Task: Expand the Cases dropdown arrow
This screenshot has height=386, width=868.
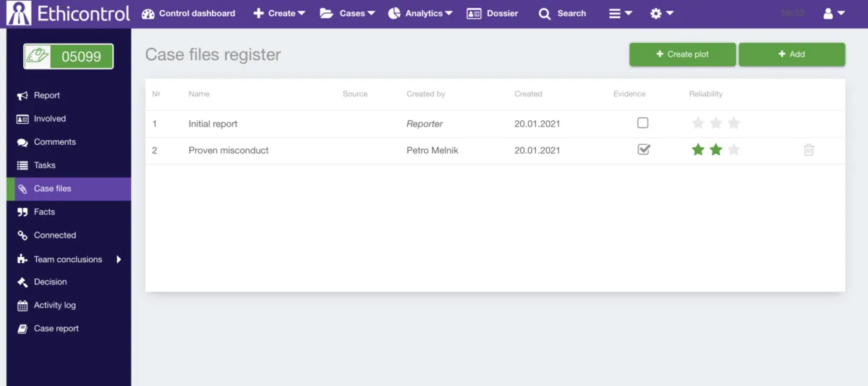Action: click(371, 14)
